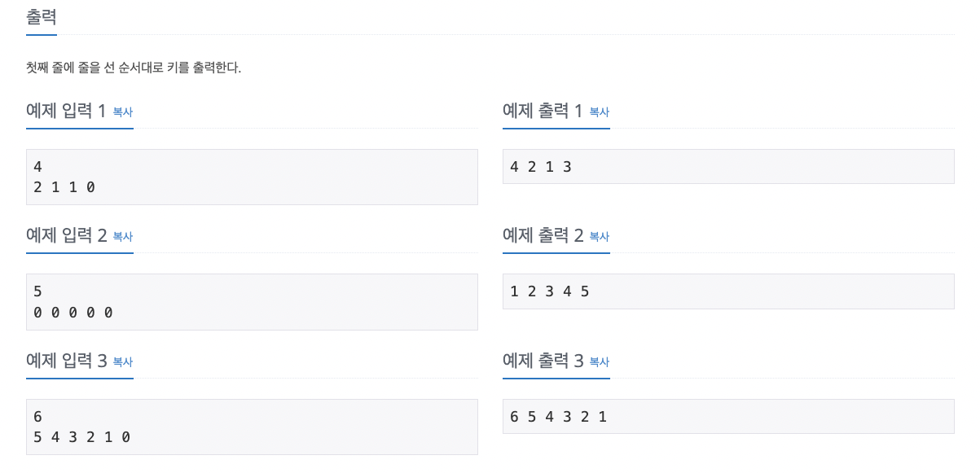Click the output box showing 1 2 3 4 5
The image size is (980, 473).
[x=728, y=291]
